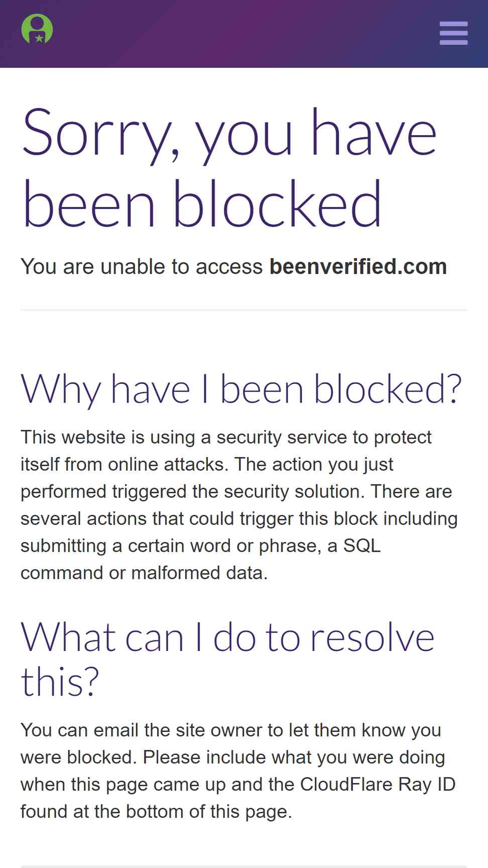The width and height of the screenshot is (488, 868).
Task: Click the 'command or malformed data' line
Action: click(x=144, y=573)
